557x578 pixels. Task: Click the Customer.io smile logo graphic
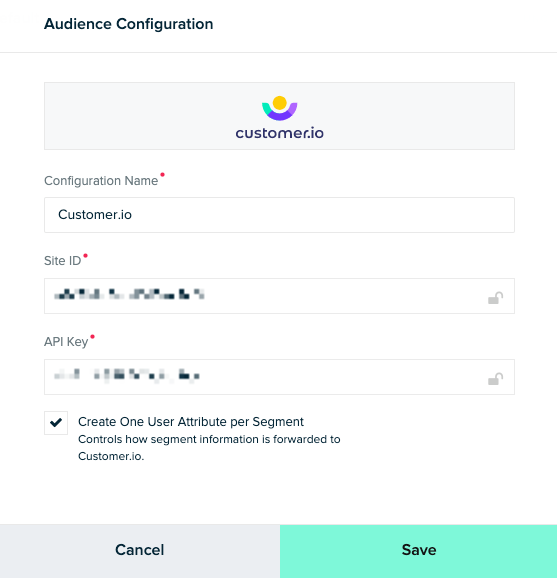279,108
